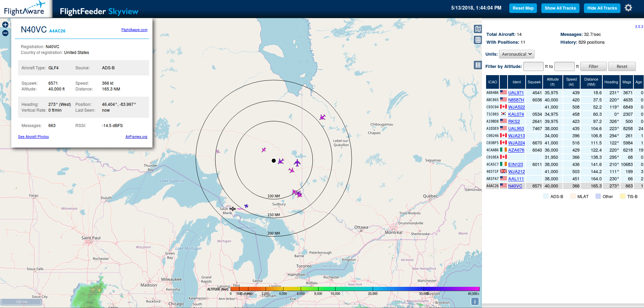Toggle the sidebar columns icon
The height and width of the screenshot is (308, 644).
point(478,65)
